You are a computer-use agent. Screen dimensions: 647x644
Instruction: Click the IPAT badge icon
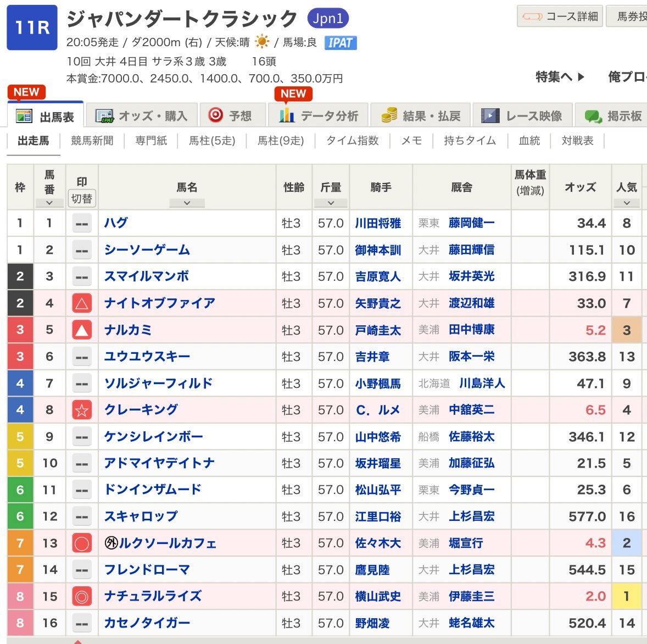[x=341, y=43]
